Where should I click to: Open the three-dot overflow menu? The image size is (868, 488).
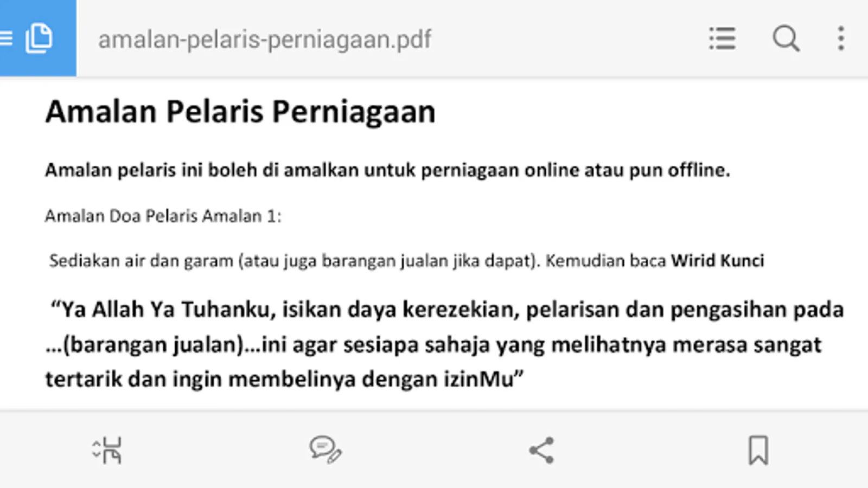coord(841,38)
